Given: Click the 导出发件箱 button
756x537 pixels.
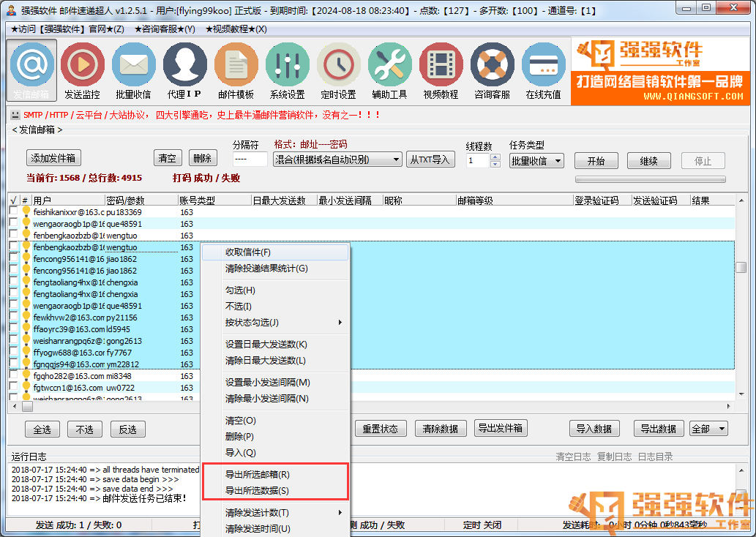Looking at the screenshot, I should 501,428.
